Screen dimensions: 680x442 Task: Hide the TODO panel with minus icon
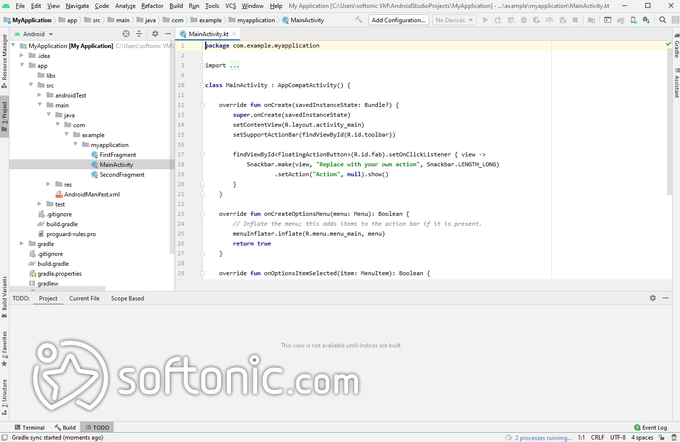click(x=666, y=298)
